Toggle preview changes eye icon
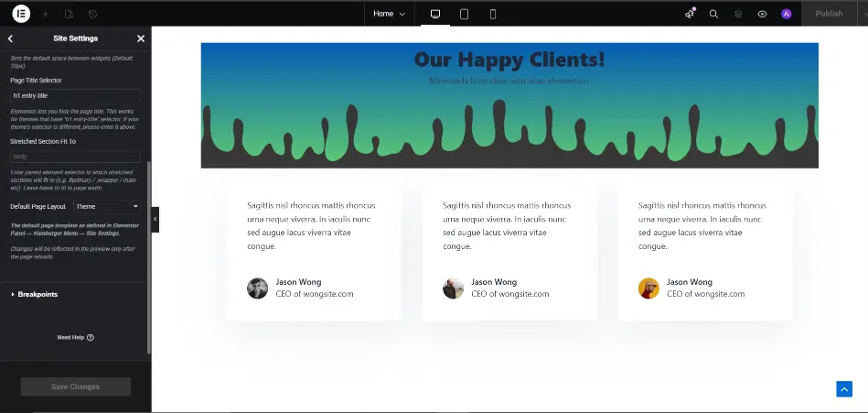Viewport: 868px width, 413px height. 762,14
